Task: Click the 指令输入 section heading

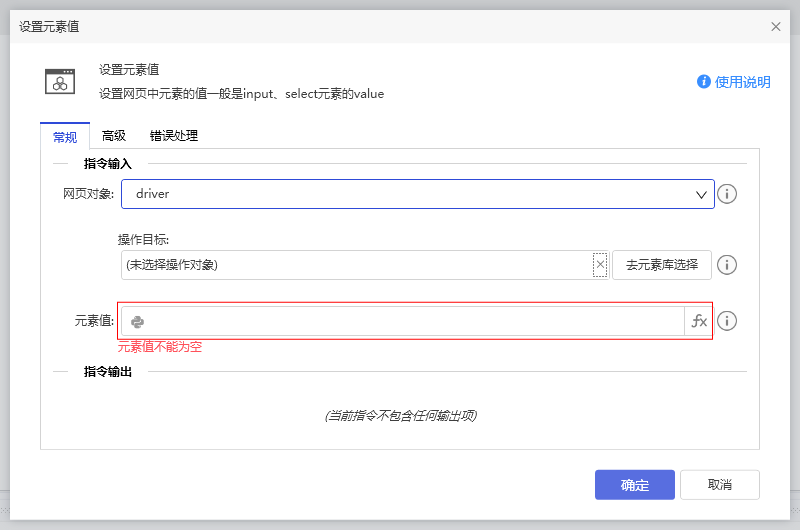Action: tap(108, 164)
